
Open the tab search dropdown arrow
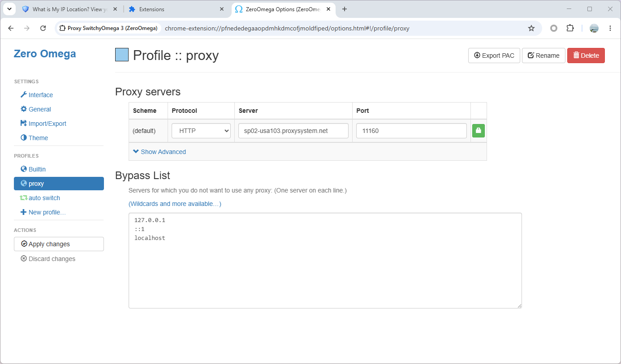[9, 9]
